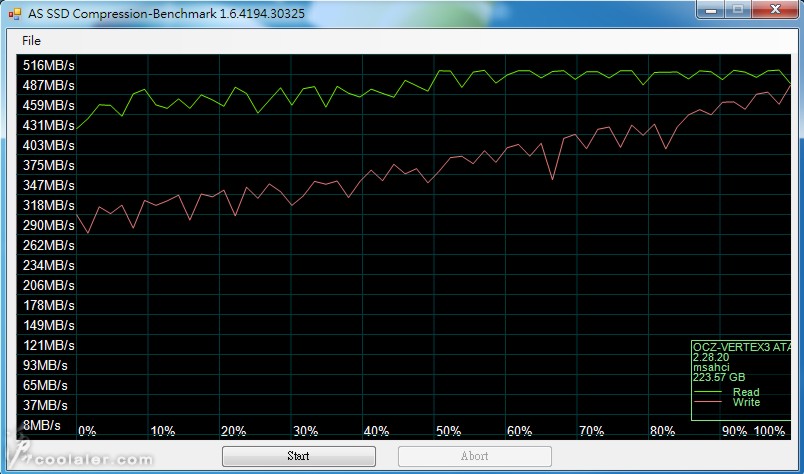Click the 347MB/s axis label

click(48, 185)
